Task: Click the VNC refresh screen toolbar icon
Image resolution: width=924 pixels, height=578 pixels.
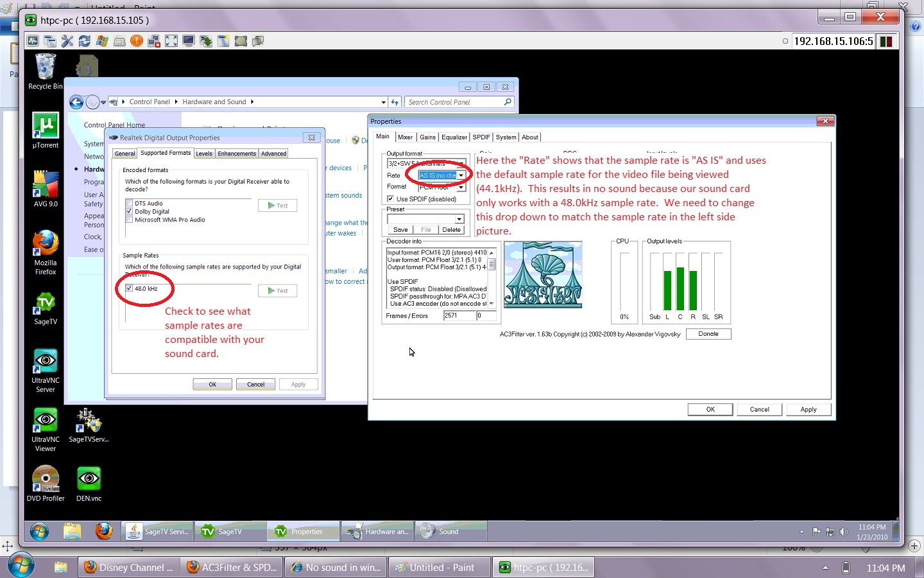Action: click(x=85, y=41)
